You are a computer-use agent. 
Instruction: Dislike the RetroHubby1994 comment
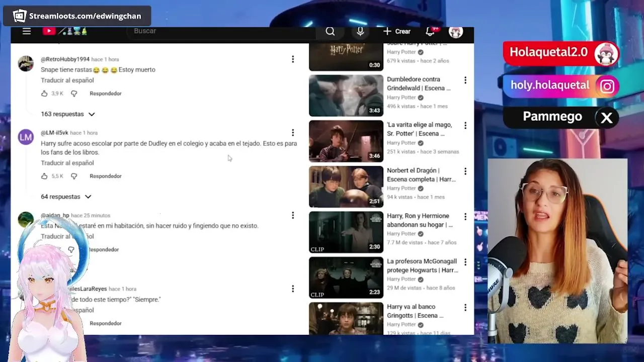click(74, 94)
